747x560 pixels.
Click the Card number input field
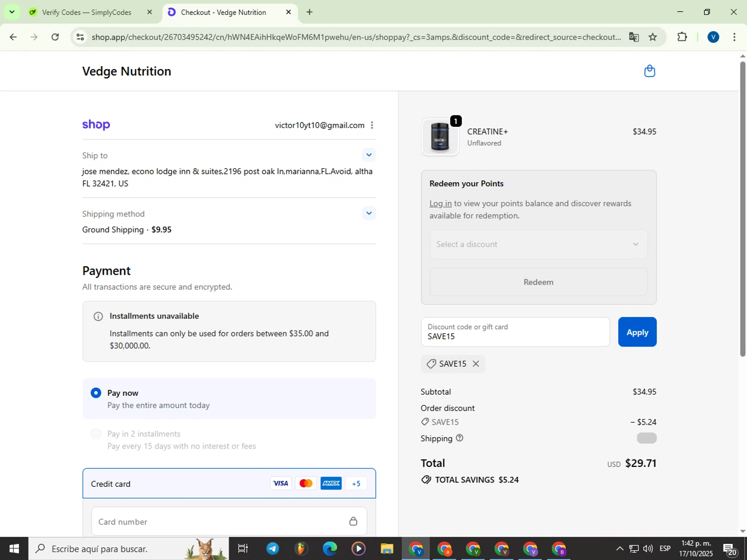pyautogui.click(x=229, y=522)
